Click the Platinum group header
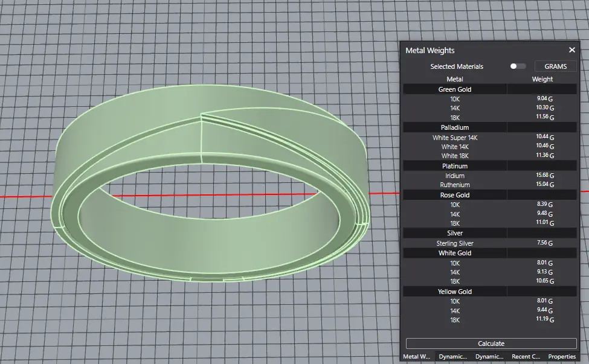The width and height of the screenshot is (589, 364). coord(455,166)
